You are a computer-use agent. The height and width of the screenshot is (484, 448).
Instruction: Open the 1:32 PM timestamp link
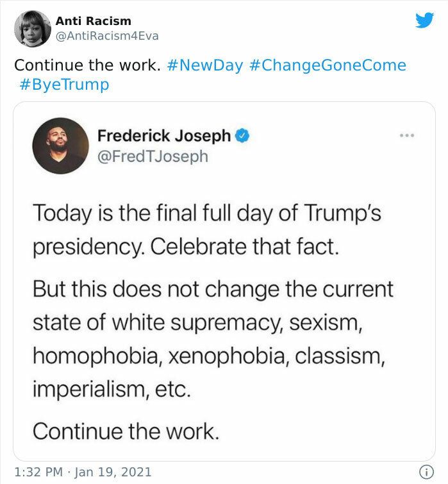38,472
